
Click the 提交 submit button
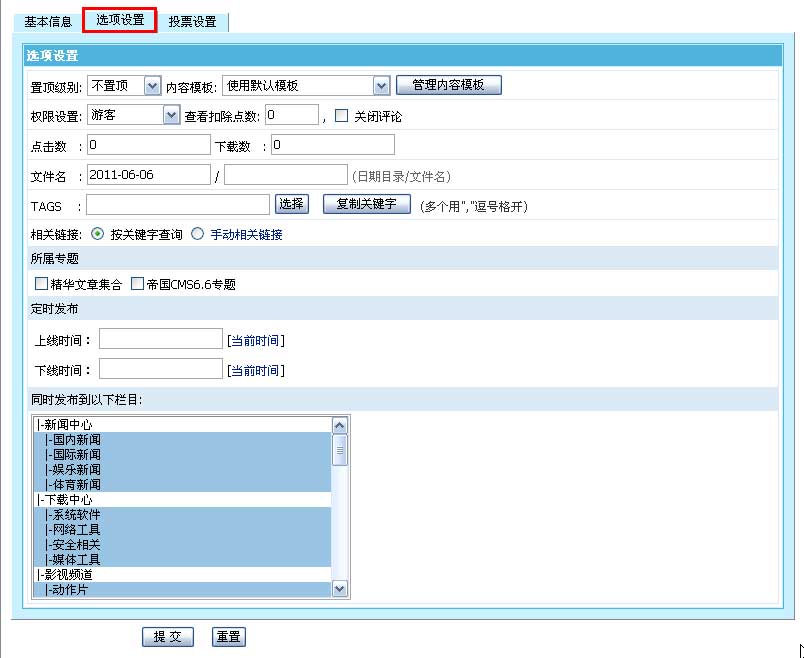coord(167,637)
